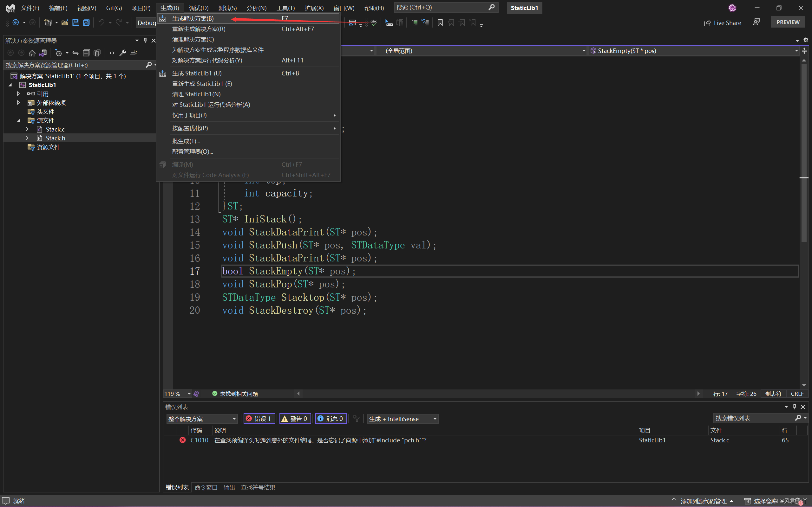This screenshot has height=507, width=812.
Task: Toggle the warnings filter (警告 0)
Action: (x=295, y=419)
